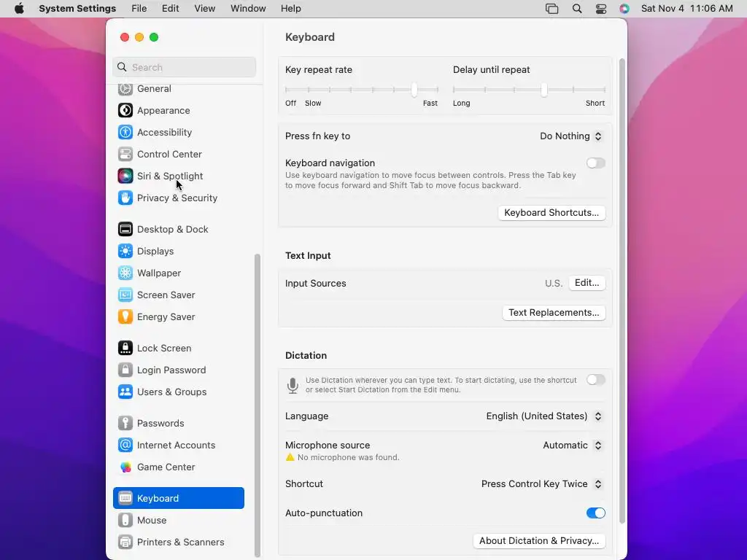The image size is (747, 560).
Task: Click the sidebar Search field
Action: pos(185,67)
